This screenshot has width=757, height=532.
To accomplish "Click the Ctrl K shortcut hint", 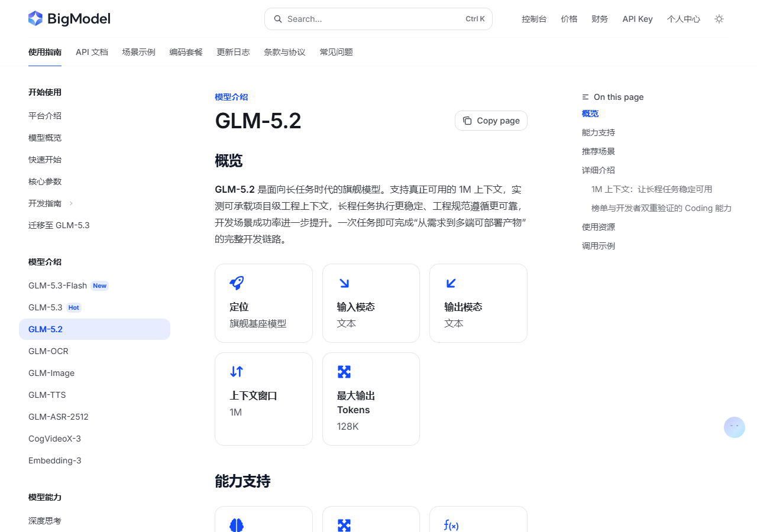I will 475,19.
